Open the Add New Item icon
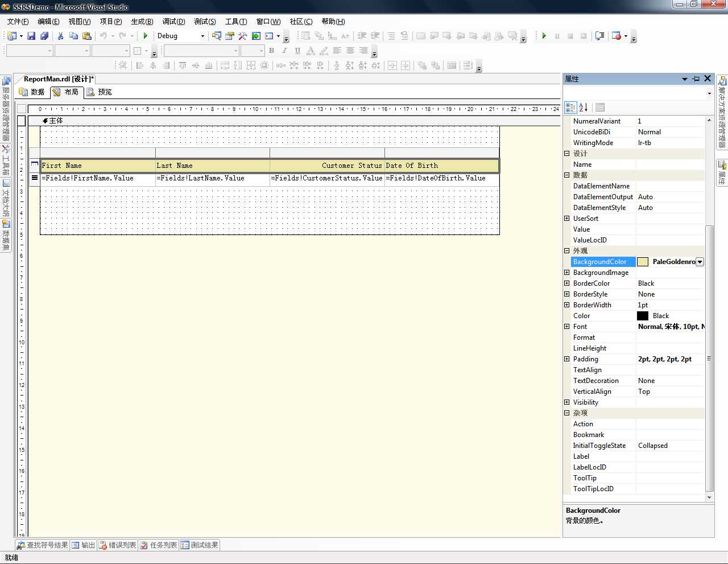728x564 pixels. (12, 36)
